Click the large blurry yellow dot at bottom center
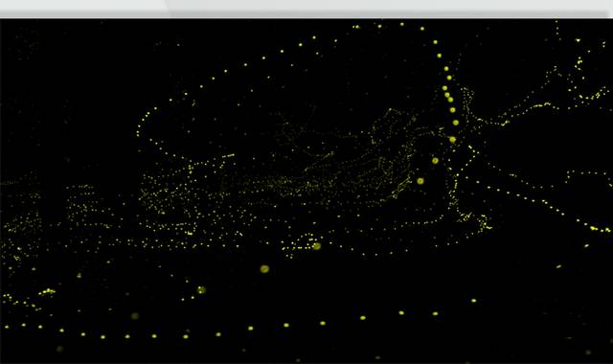 (x=264, y=269)
